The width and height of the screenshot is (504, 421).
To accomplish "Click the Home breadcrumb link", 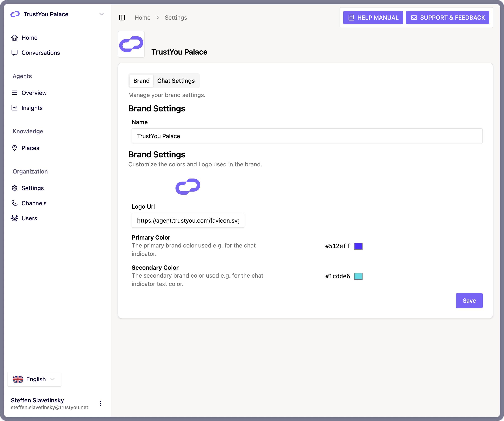I will pos(143,18).
